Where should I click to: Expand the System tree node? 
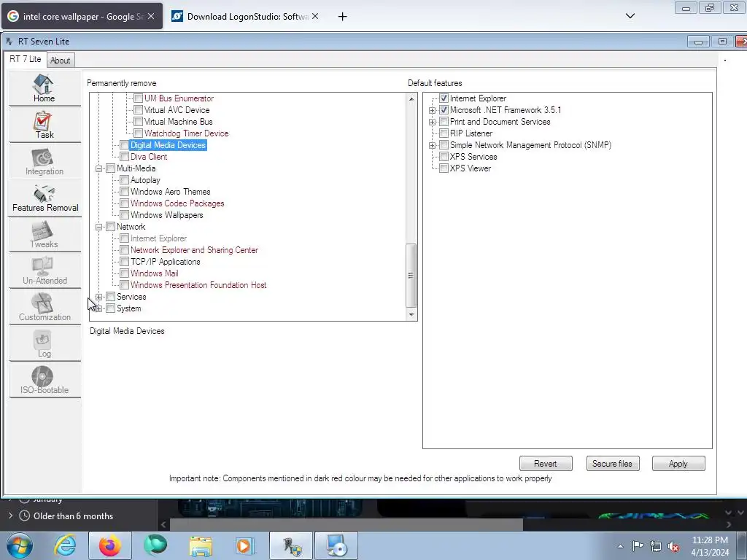[98, 308]
